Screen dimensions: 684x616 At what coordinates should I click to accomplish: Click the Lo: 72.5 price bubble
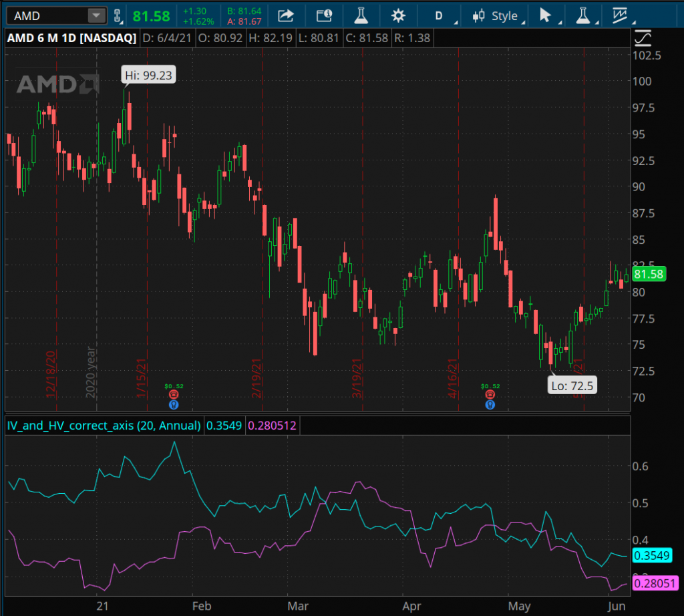[572, 386]
